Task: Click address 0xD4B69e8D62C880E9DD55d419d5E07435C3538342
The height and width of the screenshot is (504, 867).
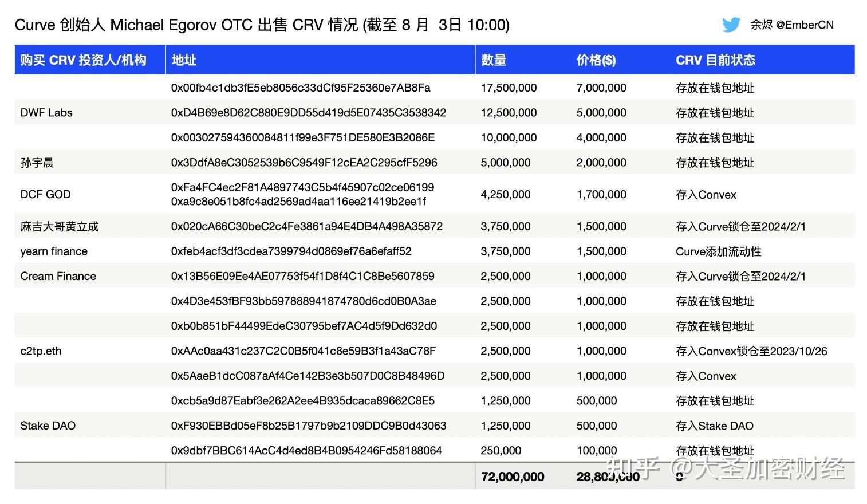Action: [309, 113]
